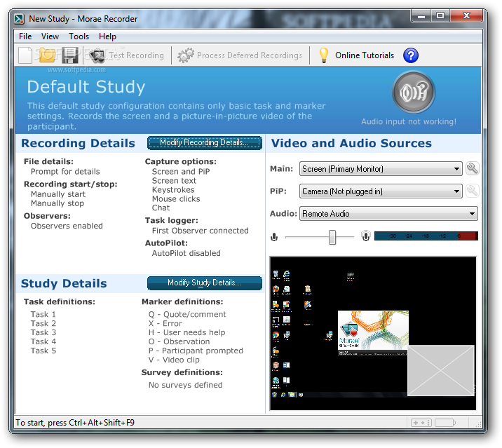Click the microphone level icon beside meter

point(365,236)
